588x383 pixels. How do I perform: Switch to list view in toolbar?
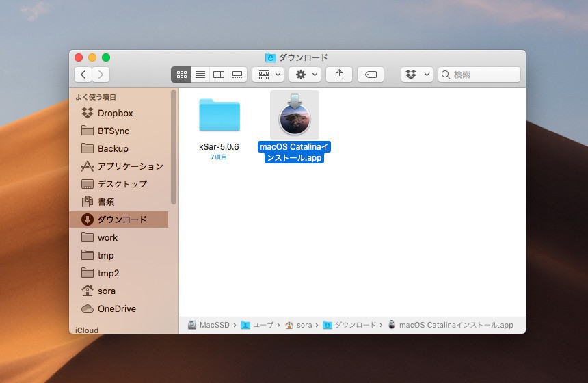[200, 75]
